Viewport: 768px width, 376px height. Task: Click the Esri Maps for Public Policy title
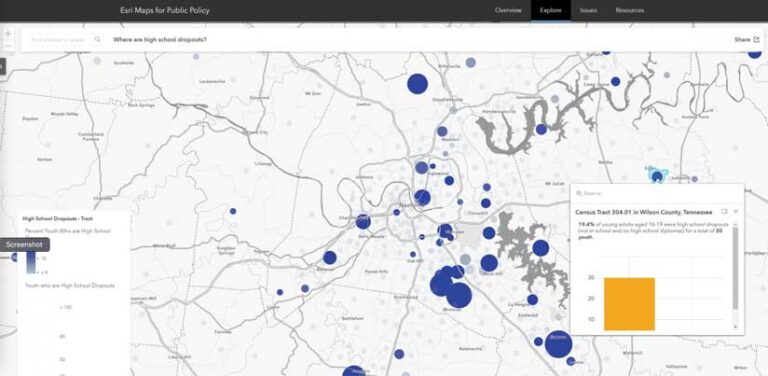click(165, 10)
